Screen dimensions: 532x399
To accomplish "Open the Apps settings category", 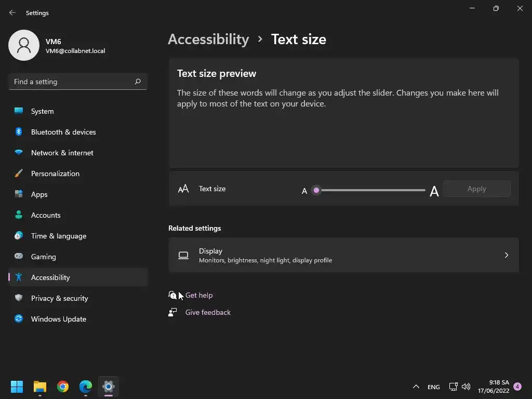I will [39, 194].
